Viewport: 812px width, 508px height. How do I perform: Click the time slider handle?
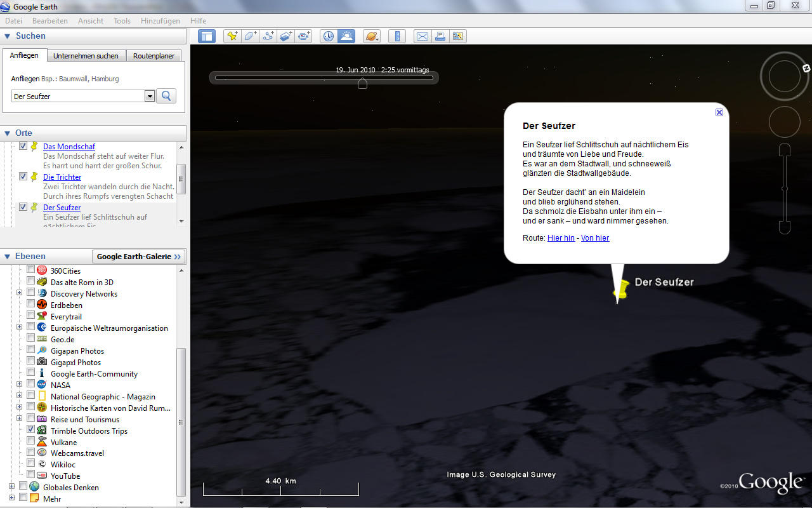362,84
